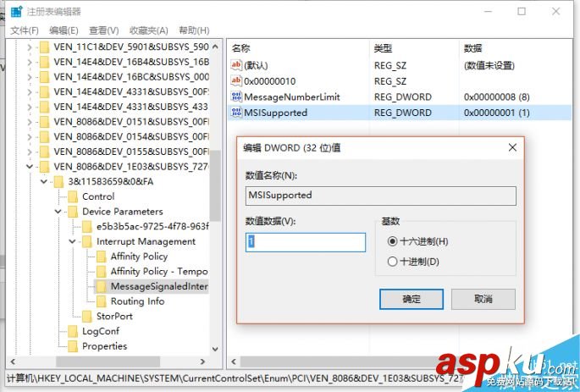Open the 编辑(E) menu

(x=64, y=30)
